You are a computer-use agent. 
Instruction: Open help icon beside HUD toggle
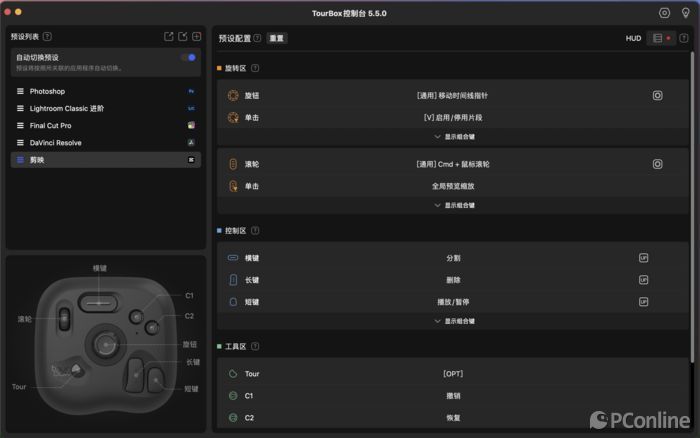click(683, 38)
